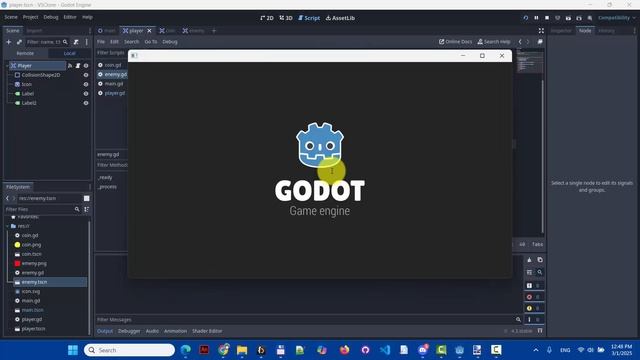Collapse duplicate messages icon

click(529, 272)
